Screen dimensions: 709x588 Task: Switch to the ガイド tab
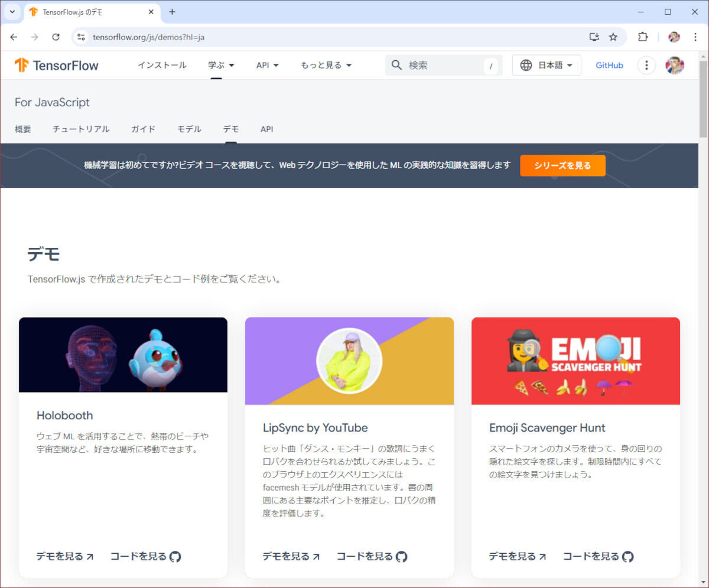[143, 129]
